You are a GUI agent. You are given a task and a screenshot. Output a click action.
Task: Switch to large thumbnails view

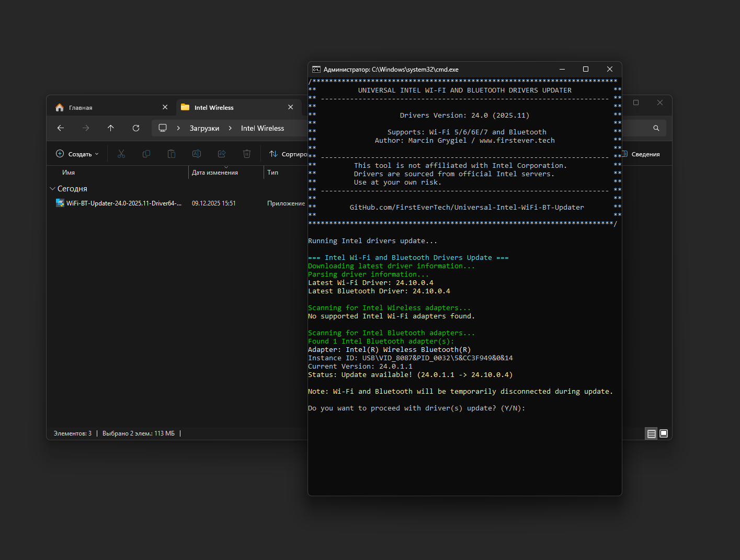coord(664,433)
